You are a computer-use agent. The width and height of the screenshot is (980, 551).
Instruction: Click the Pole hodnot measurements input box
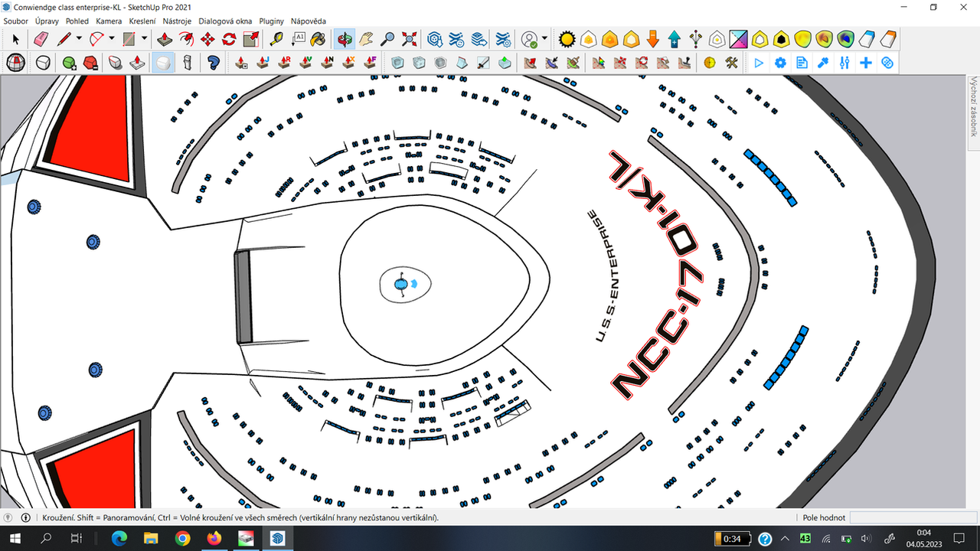coord(912,517)
